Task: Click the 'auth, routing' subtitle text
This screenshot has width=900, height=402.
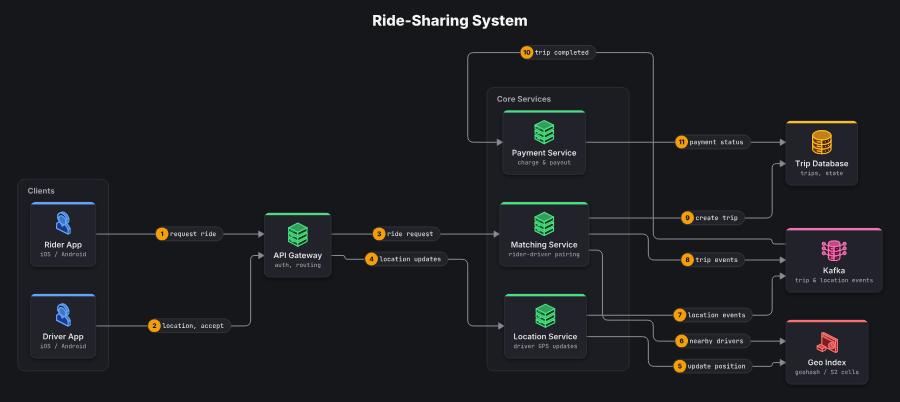Action: [x=298, y=265]
